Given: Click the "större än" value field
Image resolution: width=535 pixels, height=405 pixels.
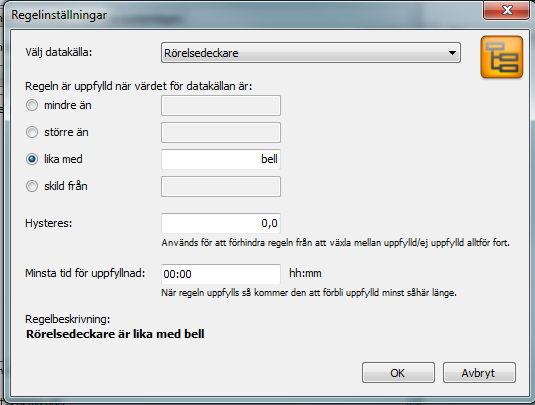Looking at the screenshot, I should 221,132.
